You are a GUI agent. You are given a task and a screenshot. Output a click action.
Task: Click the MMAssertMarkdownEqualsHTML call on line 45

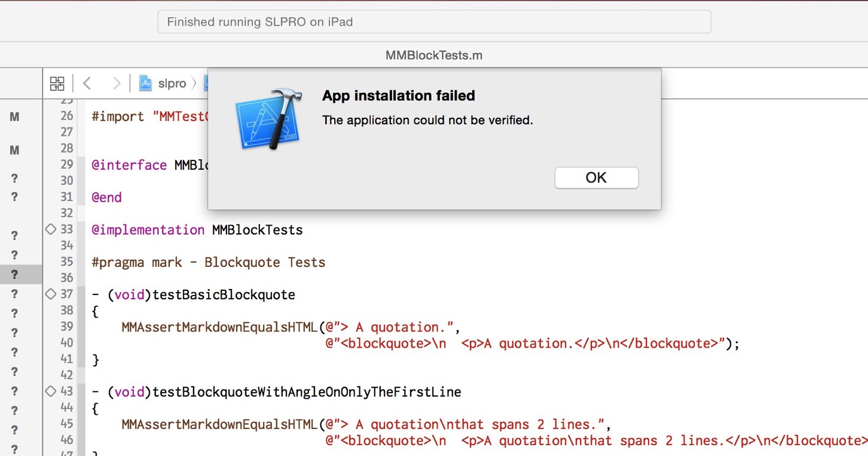click(220, 425)
